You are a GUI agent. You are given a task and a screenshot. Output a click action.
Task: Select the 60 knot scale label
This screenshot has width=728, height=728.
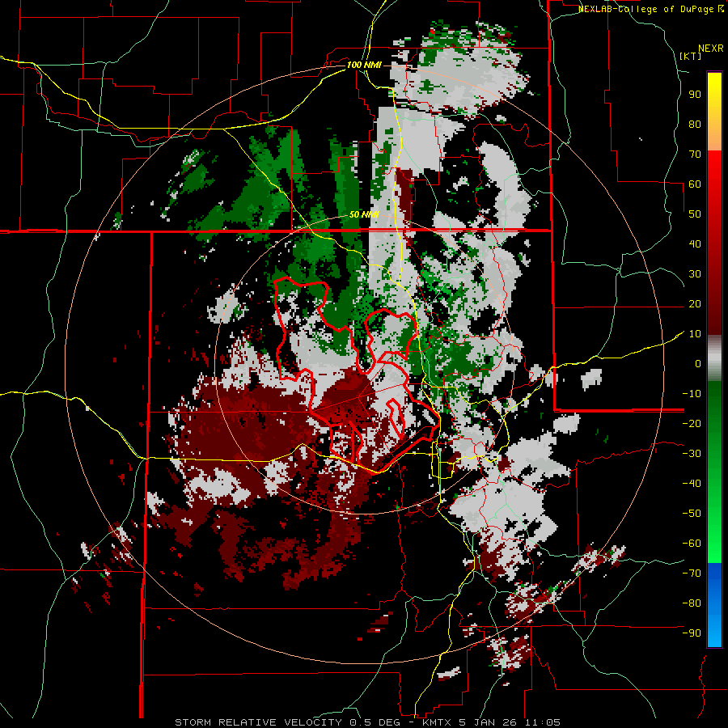[695, 184]
